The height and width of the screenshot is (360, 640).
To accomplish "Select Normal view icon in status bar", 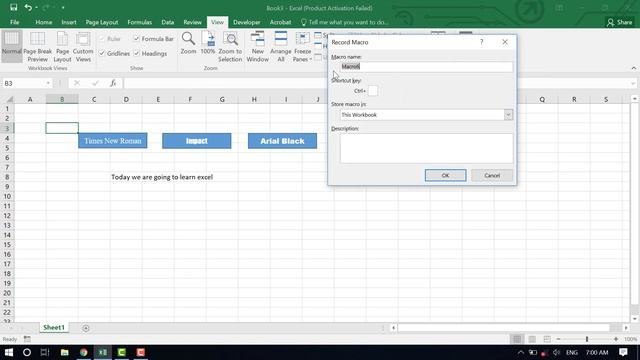I will coord(517,339).
